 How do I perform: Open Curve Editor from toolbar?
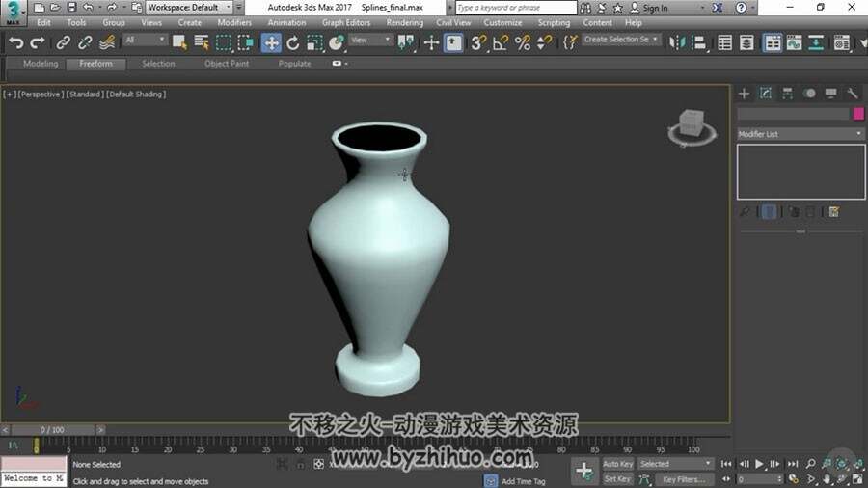coord(794,42)
